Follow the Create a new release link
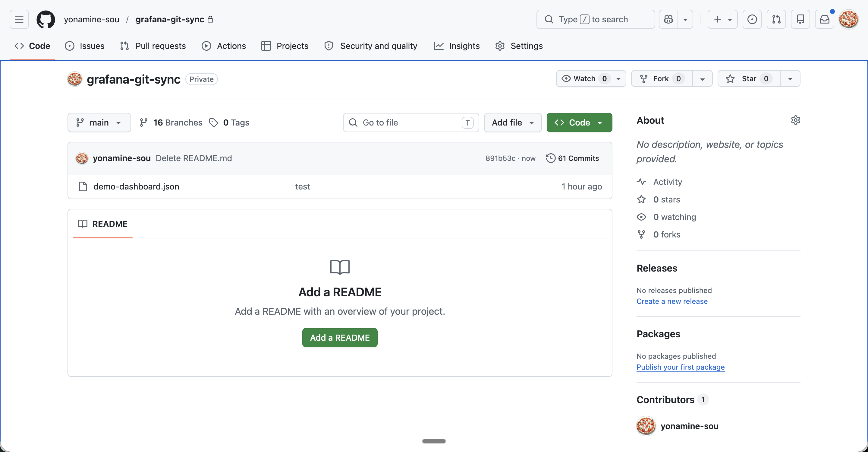This screenshot has height=452, width=868. coord(671,301)
